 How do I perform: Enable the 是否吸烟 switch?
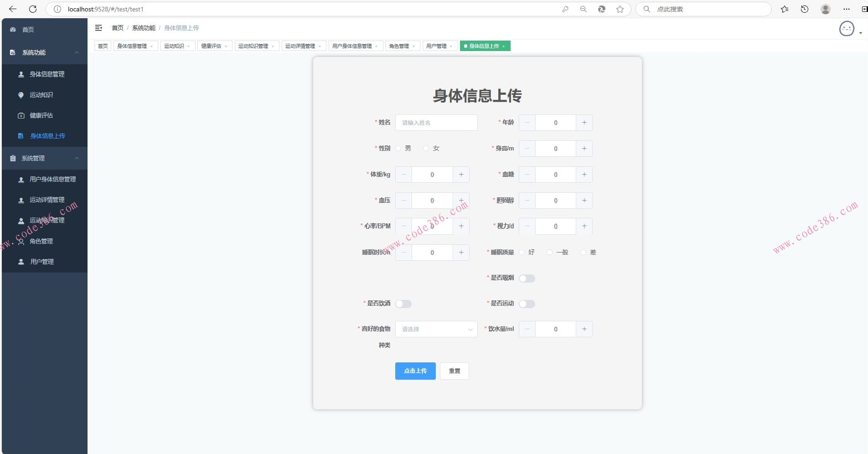tap(527, 278)
